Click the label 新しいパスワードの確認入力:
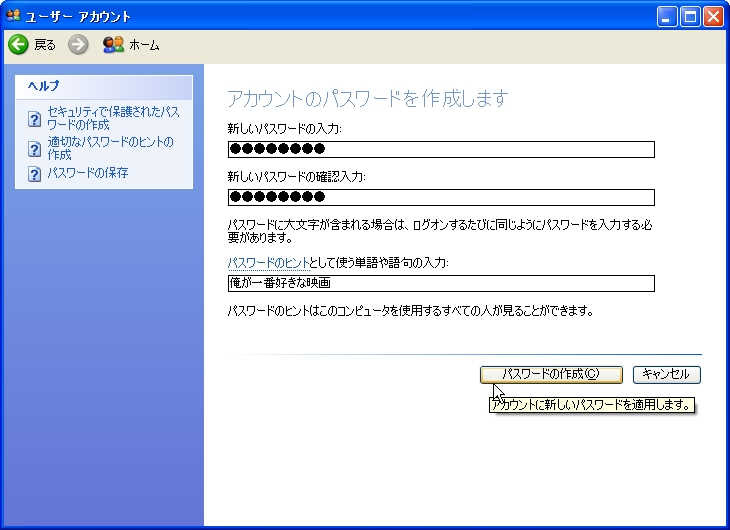 point(297,177)
